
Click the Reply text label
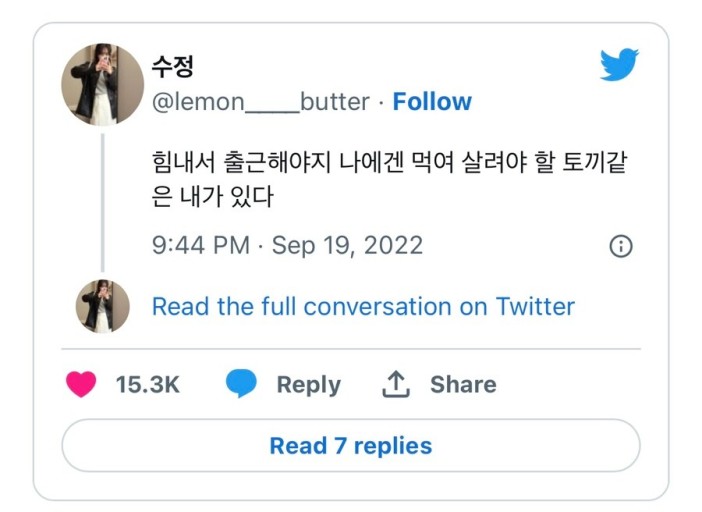[x=308, y=385]
